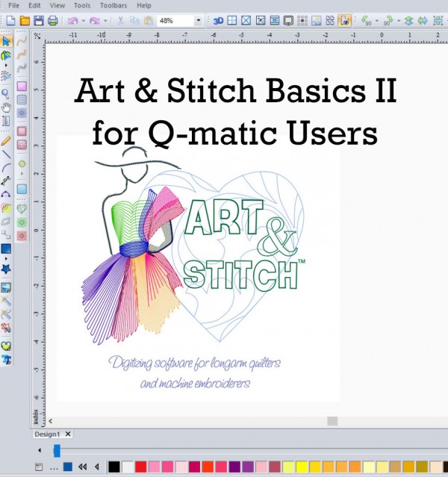Click the horizontal scrollbar thumb
The height and width of the screenshot is (477, 448).
[x=332, y=421]
